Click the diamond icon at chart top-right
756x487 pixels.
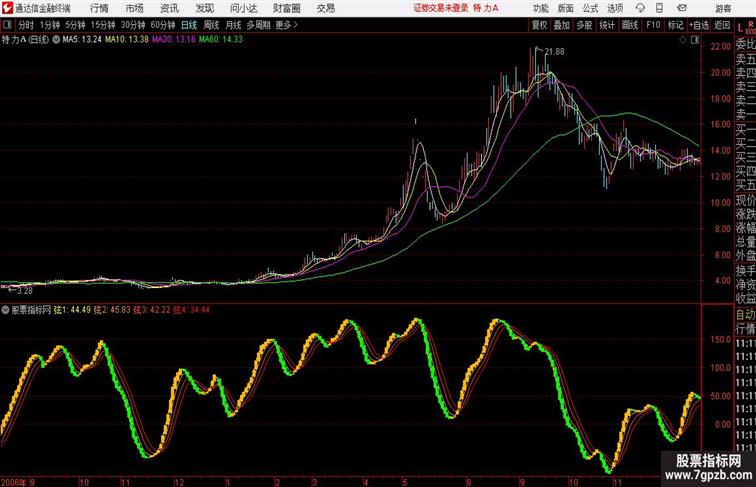pos(683,40)
